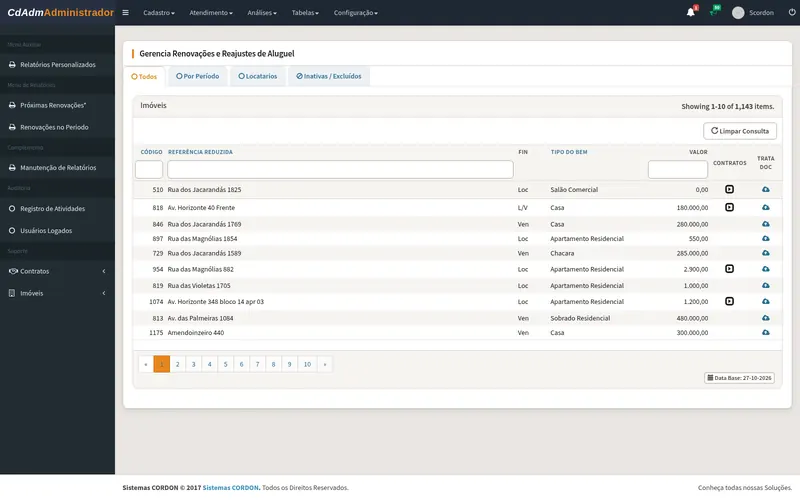This screenshot has height=500, width=800.
Task: Sort by the CÓDIGO column header
Action: (152, 152)
